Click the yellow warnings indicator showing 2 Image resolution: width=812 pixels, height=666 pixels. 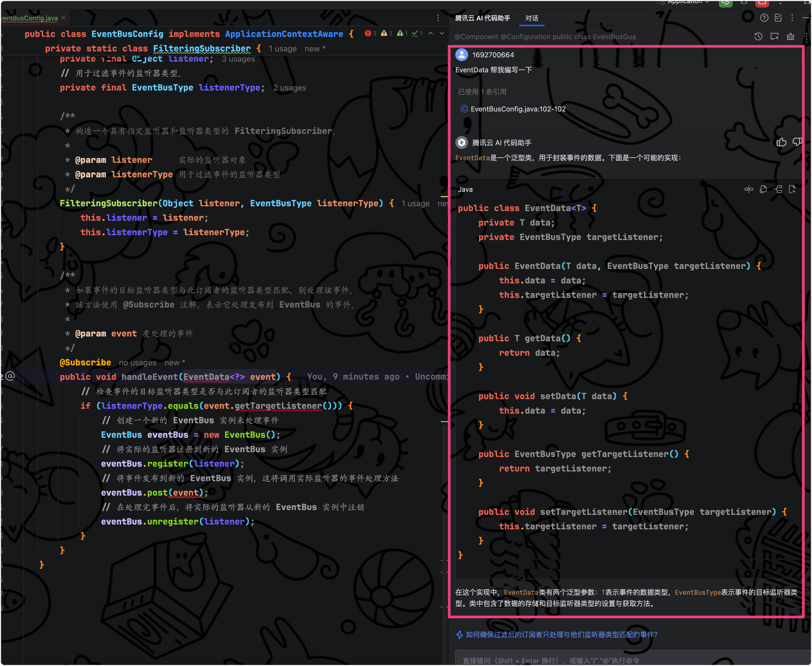(386, 33)
